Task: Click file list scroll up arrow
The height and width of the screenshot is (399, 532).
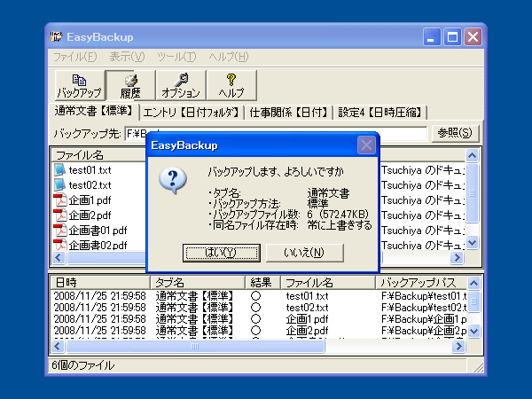Action: click(472, 156)
